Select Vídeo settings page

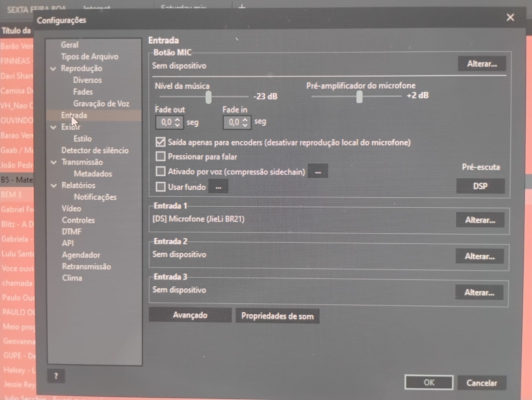click(71, 208)
